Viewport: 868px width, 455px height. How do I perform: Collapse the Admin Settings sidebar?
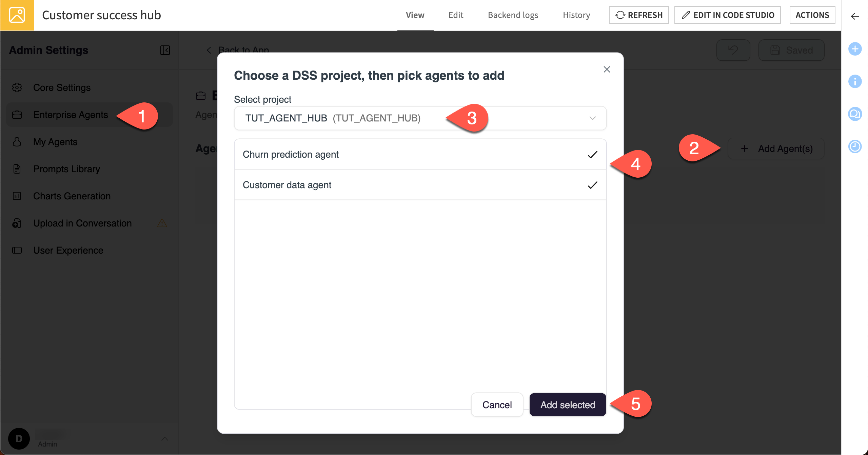[165, 50]
